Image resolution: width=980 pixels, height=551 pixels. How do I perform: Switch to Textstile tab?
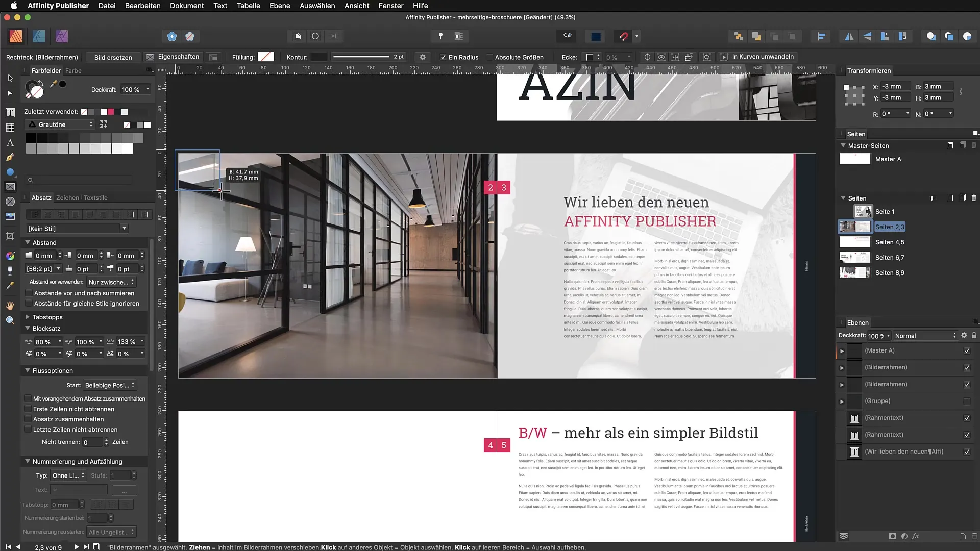pos(95,198)
